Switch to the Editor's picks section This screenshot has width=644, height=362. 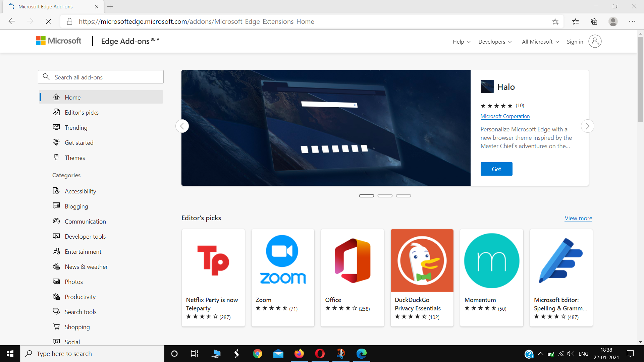click(81, 112)
